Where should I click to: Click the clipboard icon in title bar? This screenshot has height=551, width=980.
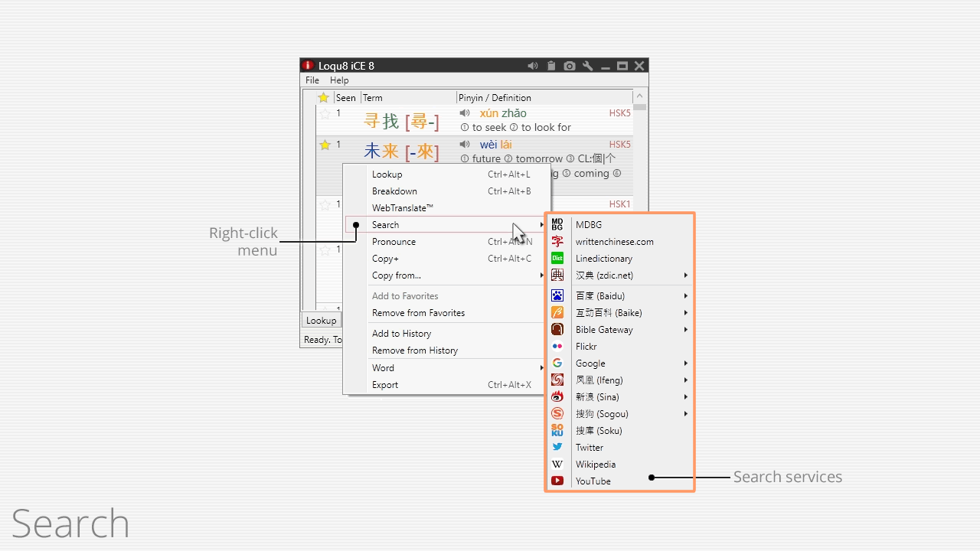551,66
